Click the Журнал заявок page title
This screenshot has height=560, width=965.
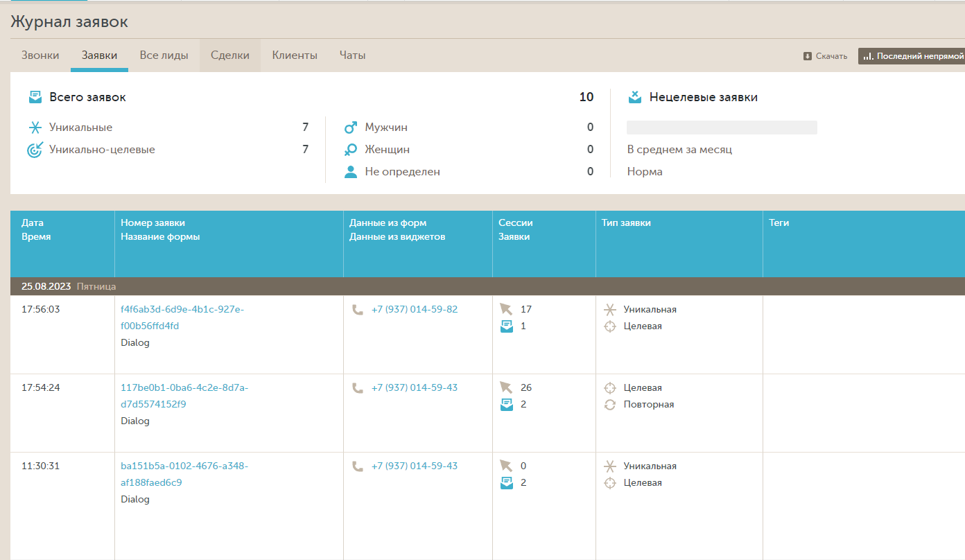click(69, 22)
